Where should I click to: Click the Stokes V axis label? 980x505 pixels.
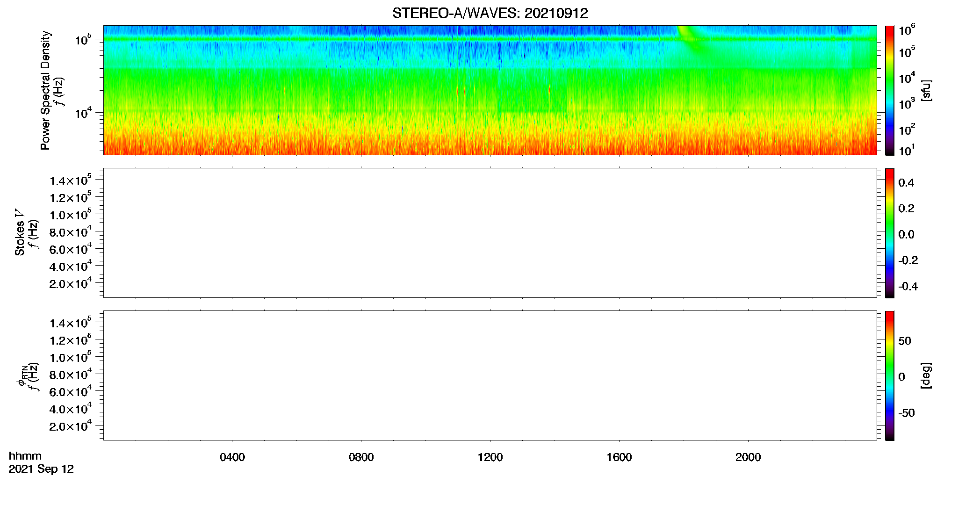tap(20, 232)
